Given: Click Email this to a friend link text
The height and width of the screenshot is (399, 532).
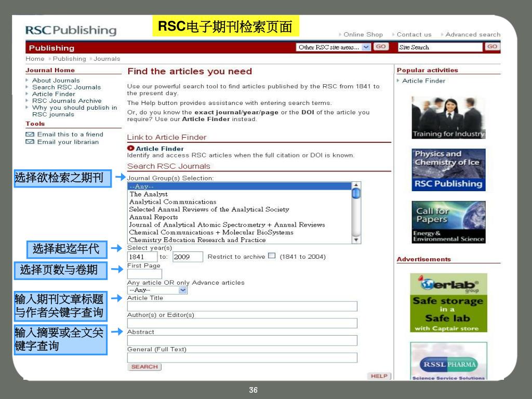Looking at the screenshot, I should [x=70, y=135].
